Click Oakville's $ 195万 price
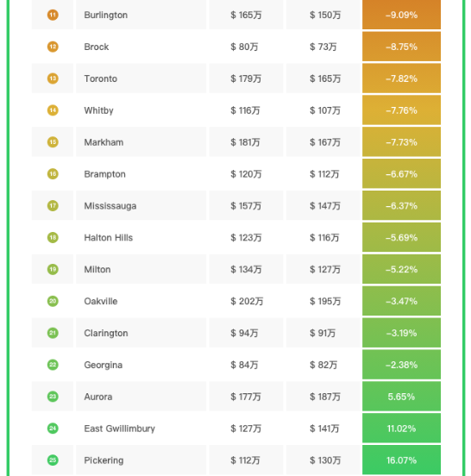The width and height of the screenshot is (471, 476). (325, 301)
